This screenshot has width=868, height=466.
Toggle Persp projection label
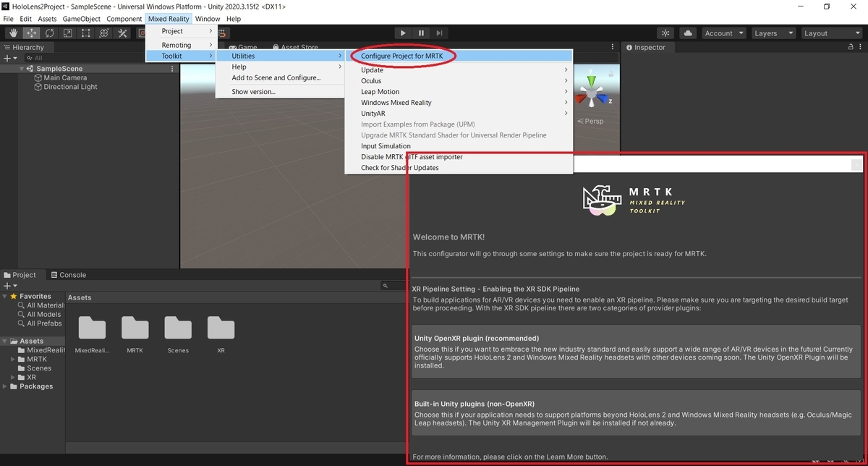click(x=590, y=121)
